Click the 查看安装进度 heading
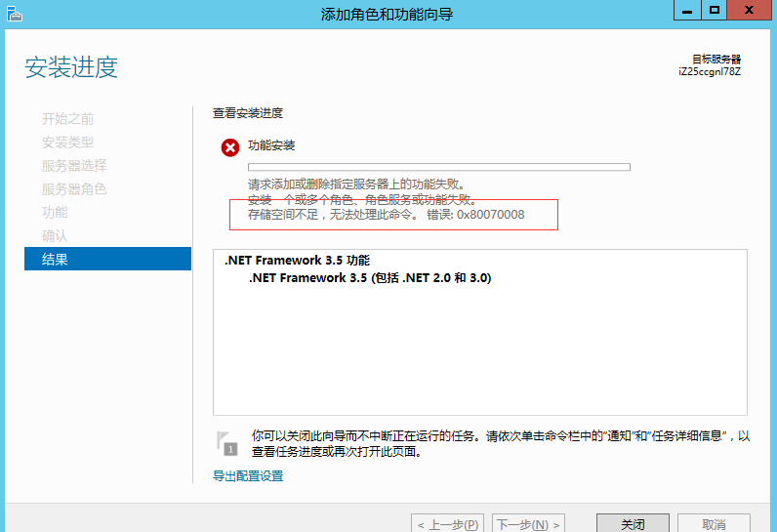 (x=248, y=113)
